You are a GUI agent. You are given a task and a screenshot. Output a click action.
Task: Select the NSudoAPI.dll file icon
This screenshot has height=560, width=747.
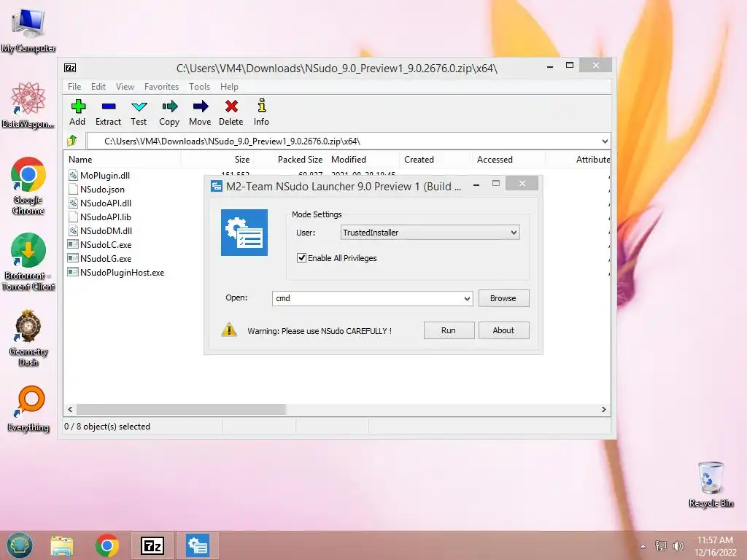tap(73, 203)
